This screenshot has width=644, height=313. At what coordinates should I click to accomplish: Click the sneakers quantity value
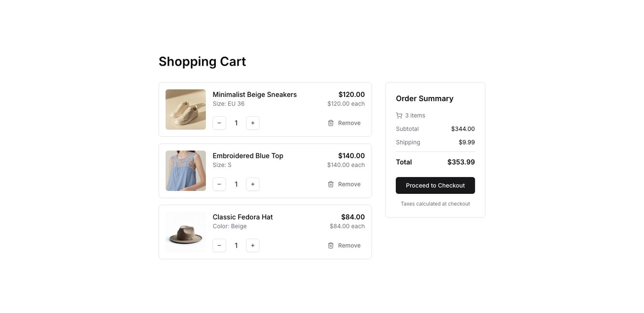tap(236, 123)
